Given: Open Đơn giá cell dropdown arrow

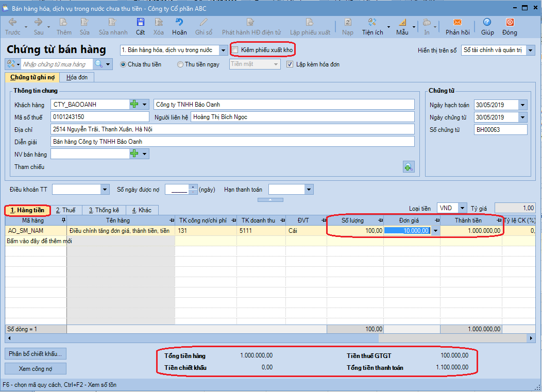Looking at the screenshot, I should (x=435, y=231).
